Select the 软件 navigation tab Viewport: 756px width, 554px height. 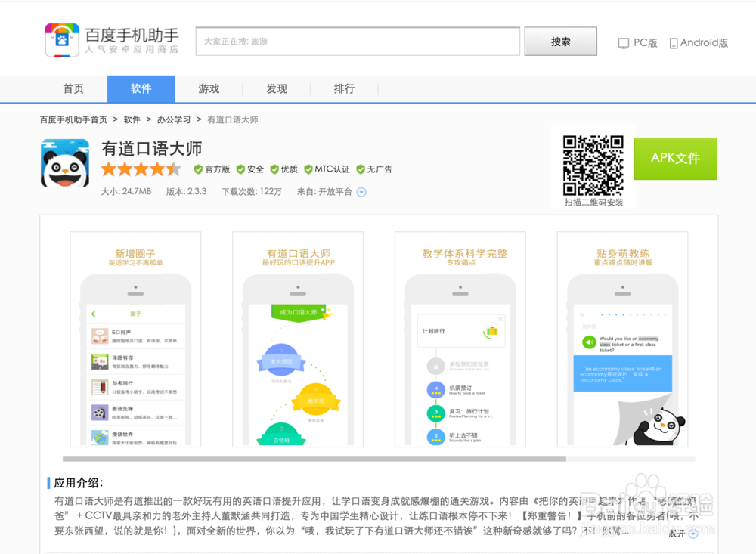[141, 88]
